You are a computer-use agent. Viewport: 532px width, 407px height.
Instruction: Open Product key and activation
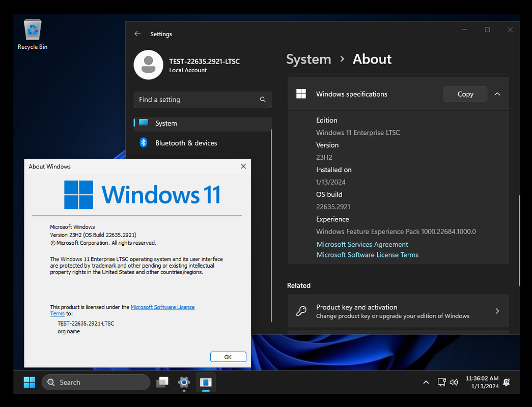click(398, 311)
